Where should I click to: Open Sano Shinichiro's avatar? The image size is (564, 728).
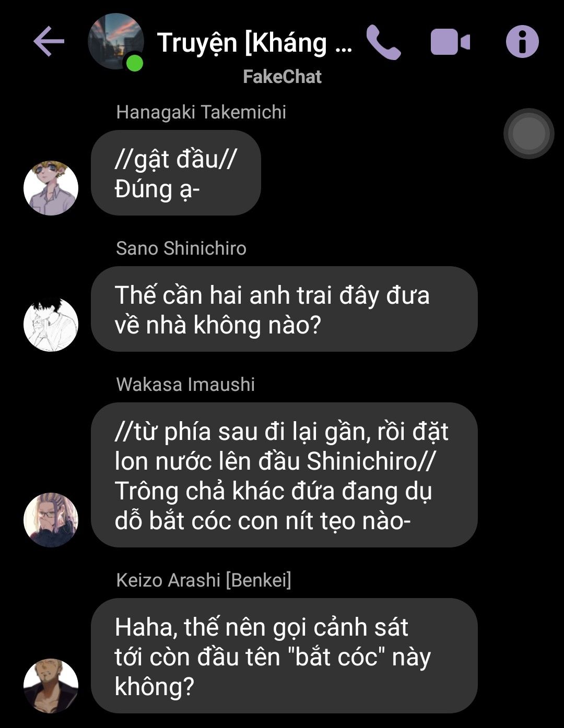(x=51, y=324)
